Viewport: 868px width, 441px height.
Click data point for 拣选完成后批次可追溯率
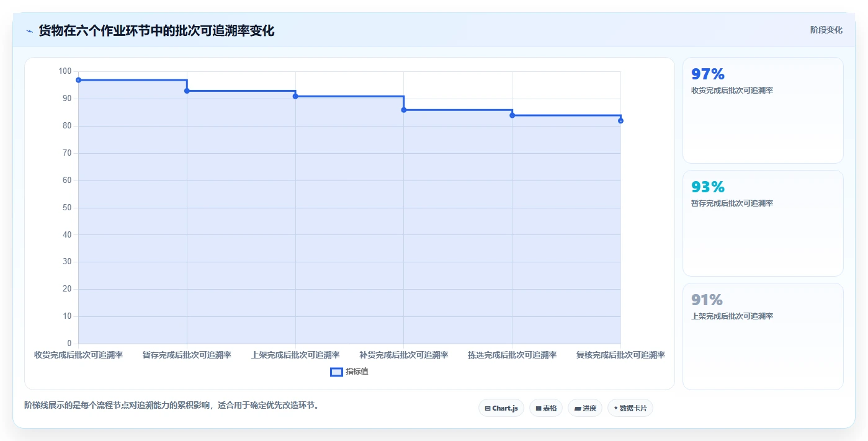512,115
